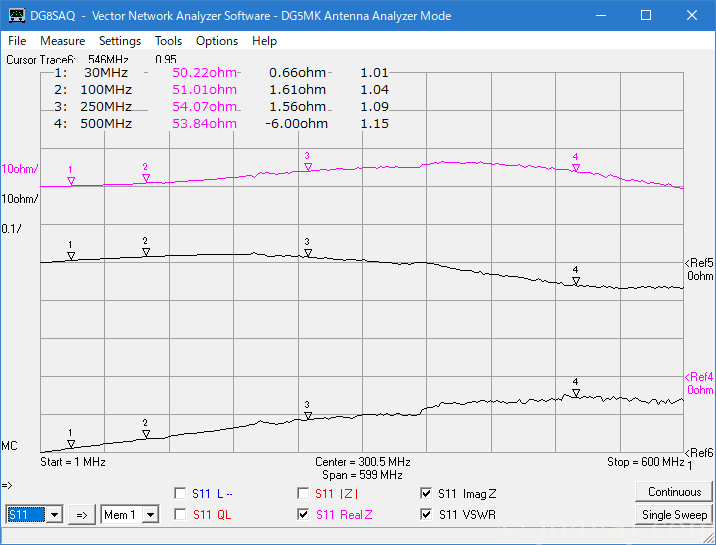
Task: Click the 50.22ohm RealZ value
Action: (205, 73)
